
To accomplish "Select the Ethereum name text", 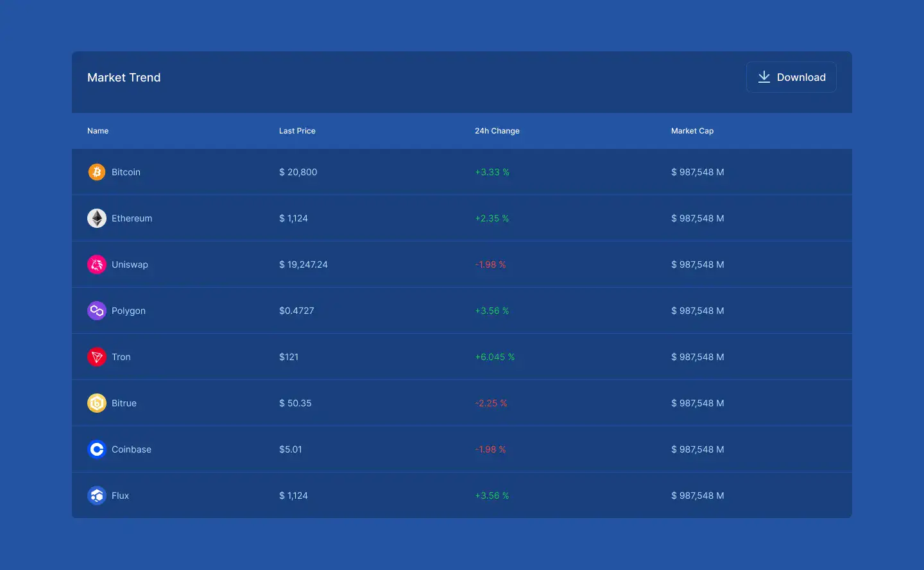I will pyautogui.click(x=132, y=218).
